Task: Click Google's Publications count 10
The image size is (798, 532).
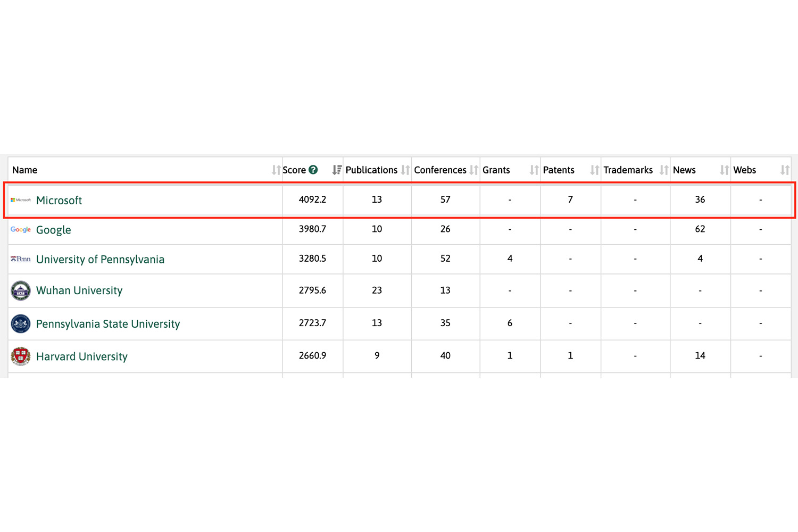Action: (377, 229)
